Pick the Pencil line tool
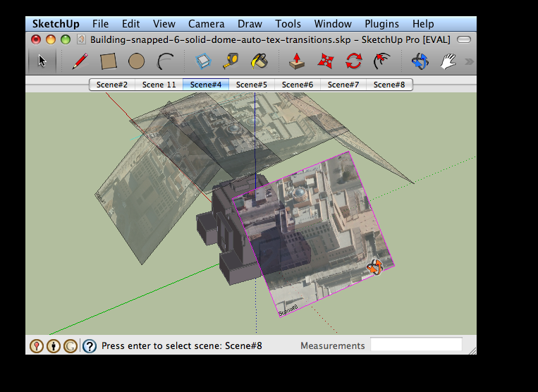 80,61
